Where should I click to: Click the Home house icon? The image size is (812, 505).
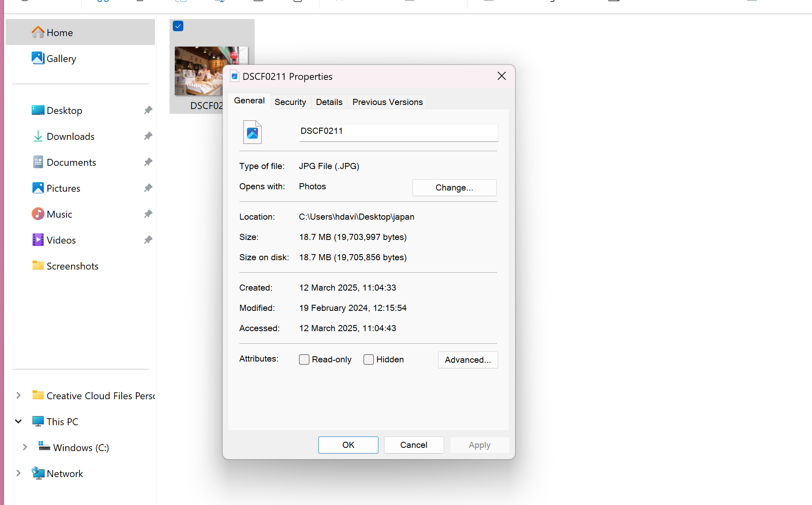38,32
